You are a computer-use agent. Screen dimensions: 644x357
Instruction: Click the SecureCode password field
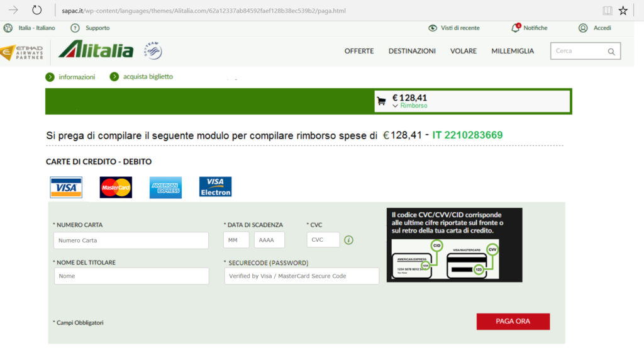pyautogui.click(x=301, y=276)
